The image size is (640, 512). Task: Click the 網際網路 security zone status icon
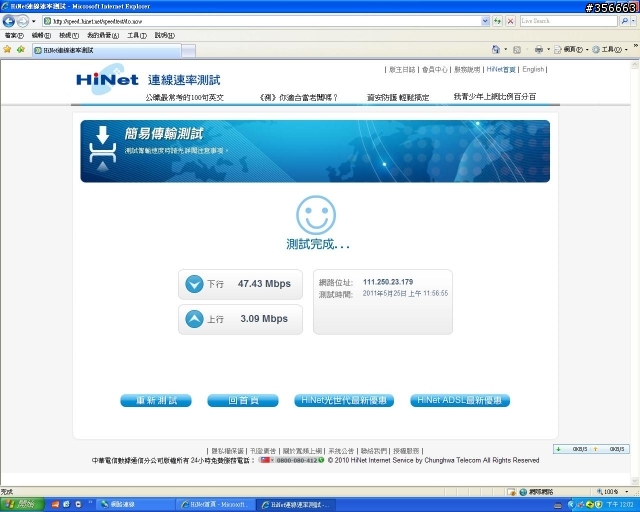[x=523, y=492]
